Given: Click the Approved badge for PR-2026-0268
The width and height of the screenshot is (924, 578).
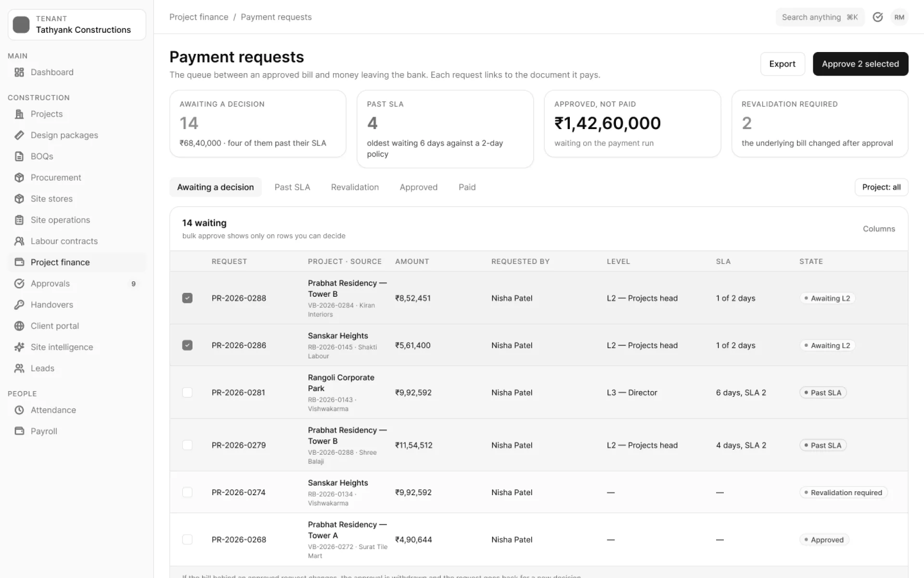Looking at the screenshot, I should click(x=824, y=540).
